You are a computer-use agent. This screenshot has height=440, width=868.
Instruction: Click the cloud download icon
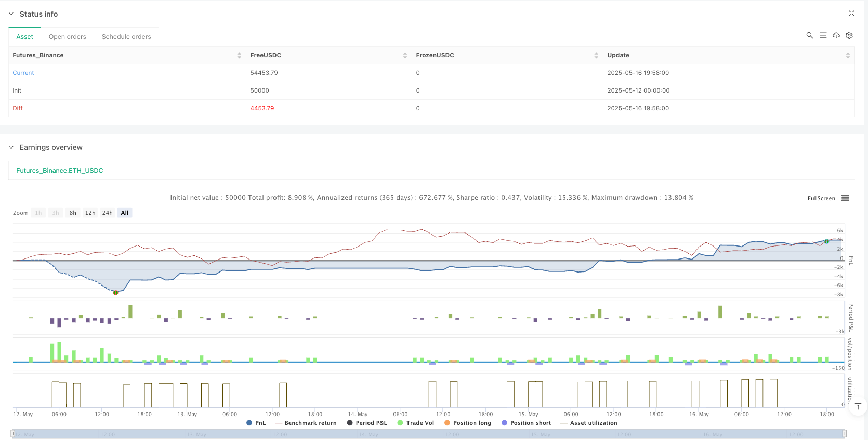click(x=836, y=35)
